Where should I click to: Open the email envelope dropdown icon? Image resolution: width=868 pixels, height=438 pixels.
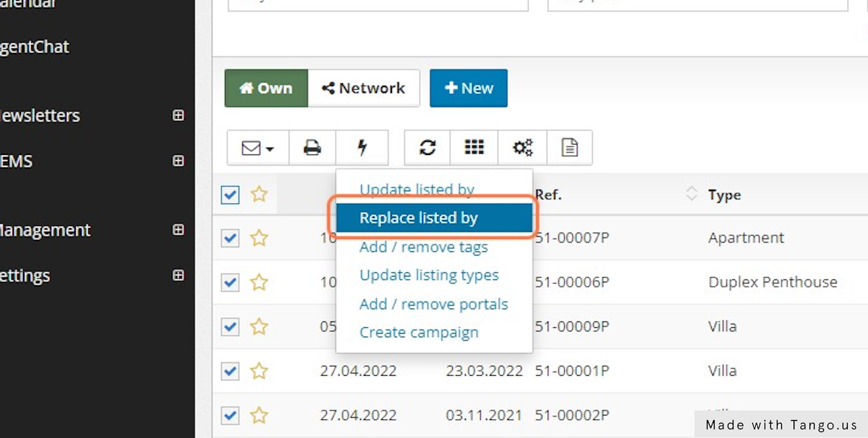[x=256, y=148]
